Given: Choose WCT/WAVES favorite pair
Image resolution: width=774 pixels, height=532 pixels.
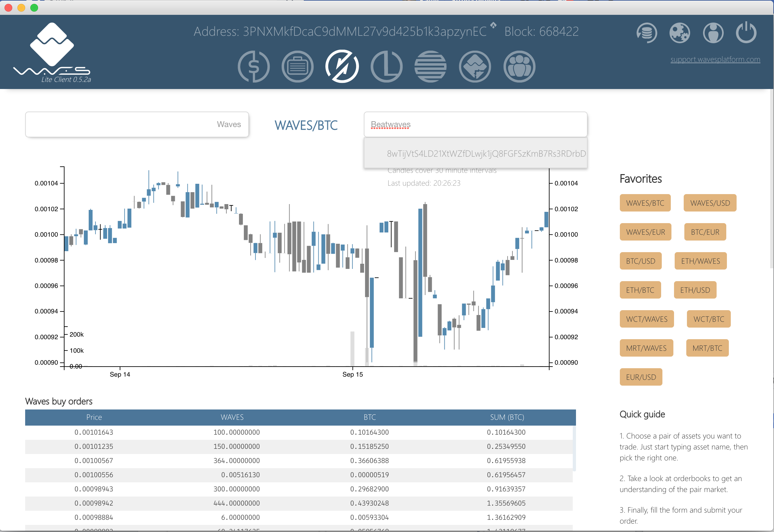Looking at the screenshot, I should click(x=647, y=319).
